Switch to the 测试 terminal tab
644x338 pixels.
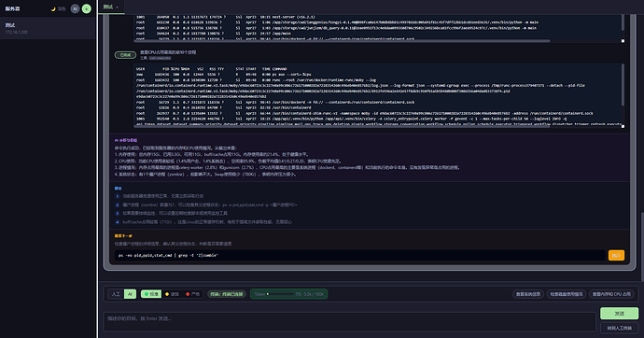[108, 7]
